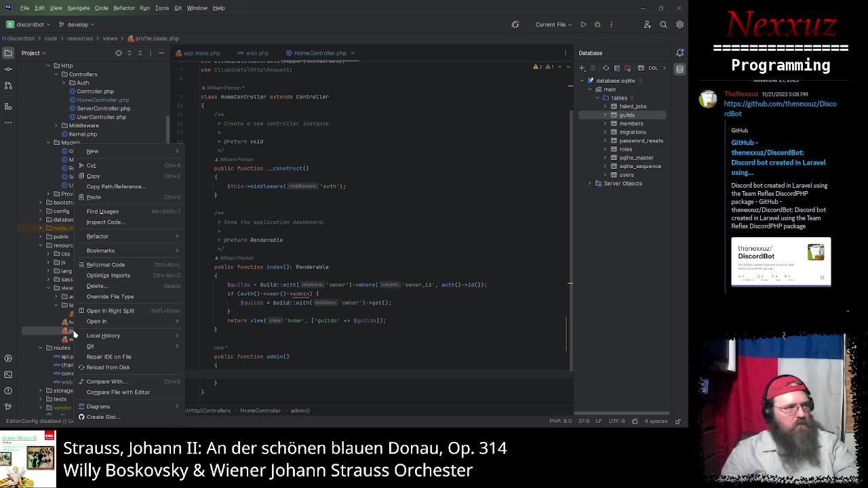Select the guilds table in Database tree
Screen dimensions: 868x488
623,115
